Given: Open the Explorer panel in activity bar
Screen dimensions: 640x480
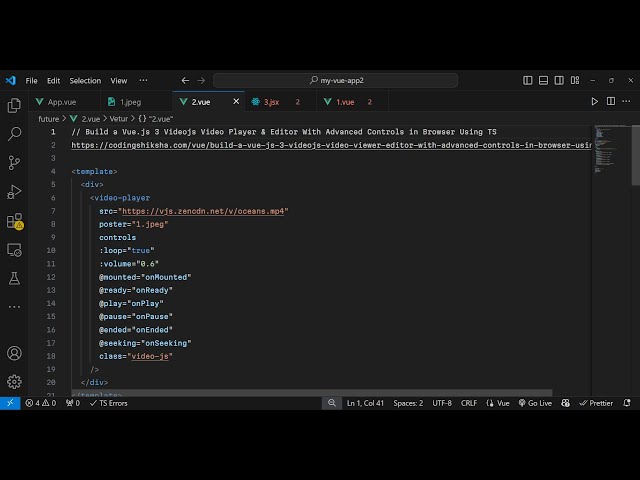Looking at the screenshot, I should (14, 105).
